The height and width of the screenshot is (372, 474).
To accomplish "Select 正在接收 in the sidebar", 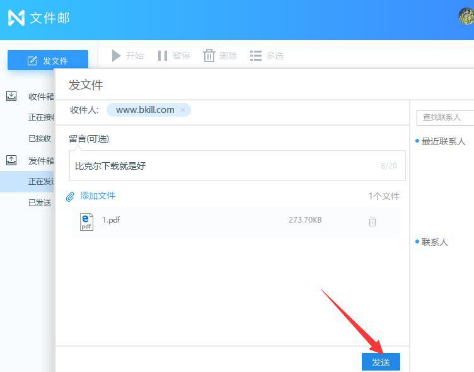I will [41, 117].
